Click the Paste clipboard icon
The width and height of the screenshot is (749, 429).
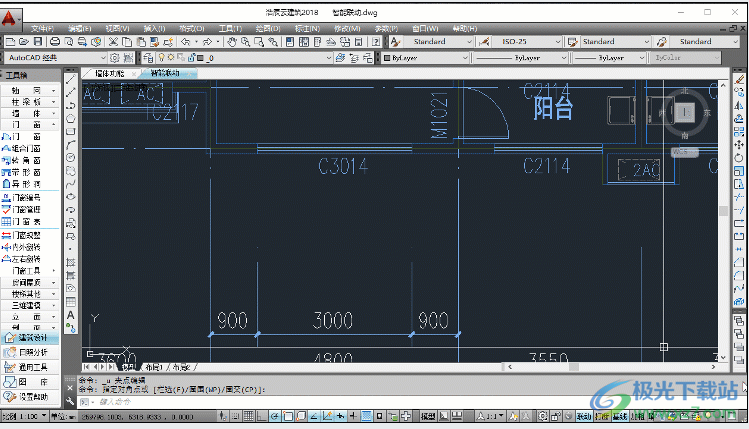[x=141, y=42]
